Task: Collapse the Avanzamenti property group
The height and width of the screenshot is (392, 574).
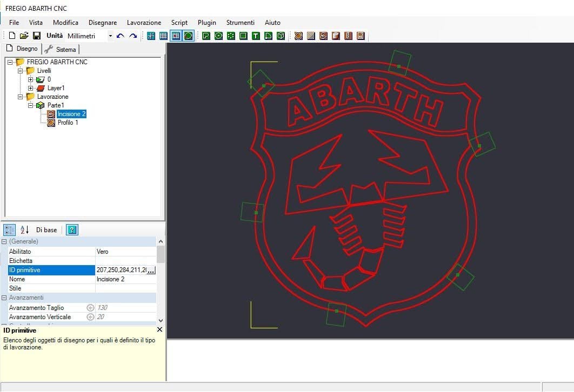Action: (x=4, y=298)
